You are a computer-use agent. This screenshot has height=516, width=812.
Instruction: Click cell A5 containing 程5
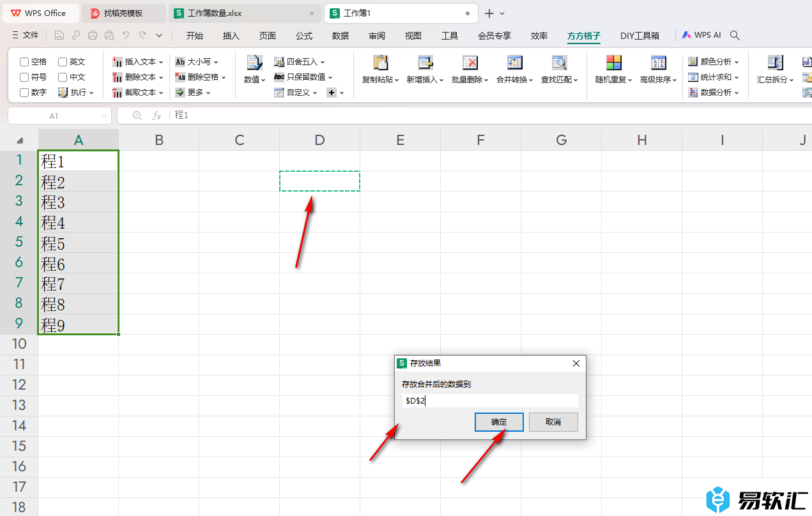tap(79, 243)
